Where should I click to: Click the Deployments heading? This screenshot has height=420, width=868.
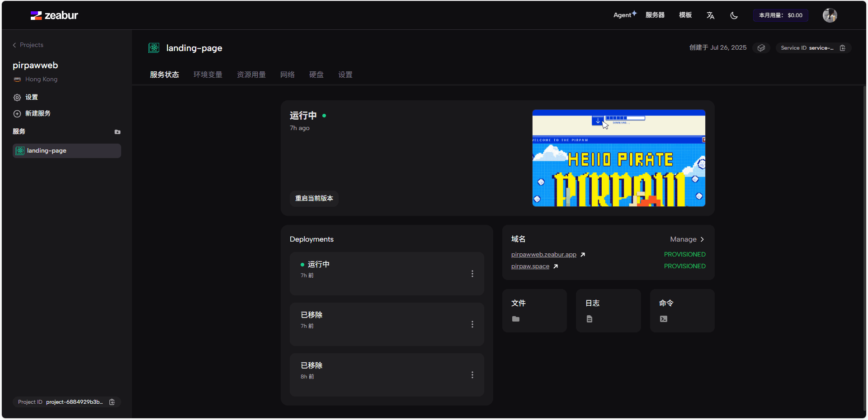pyautogui.click(x=311, y=239)
